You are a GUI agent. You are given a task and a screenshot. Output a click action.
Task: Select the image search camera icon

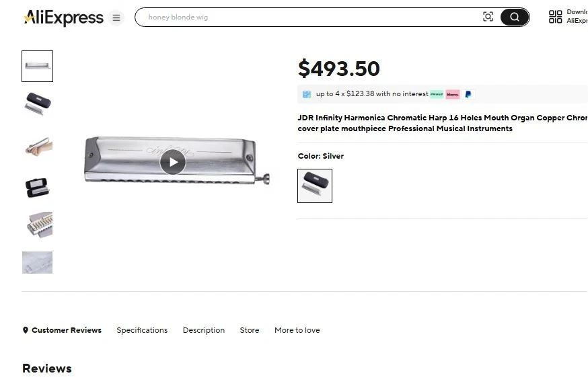pyautogui.click(x=488, y=17)
